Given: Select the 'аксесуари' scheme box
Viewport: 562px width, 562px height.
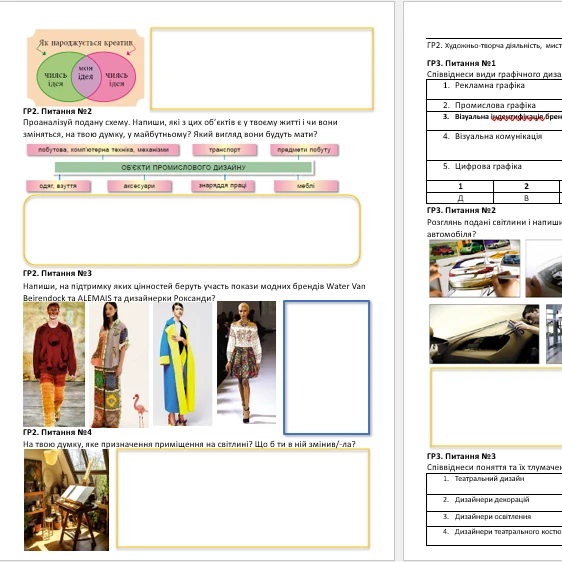Looking at the screenshot, I should [139, 186].
